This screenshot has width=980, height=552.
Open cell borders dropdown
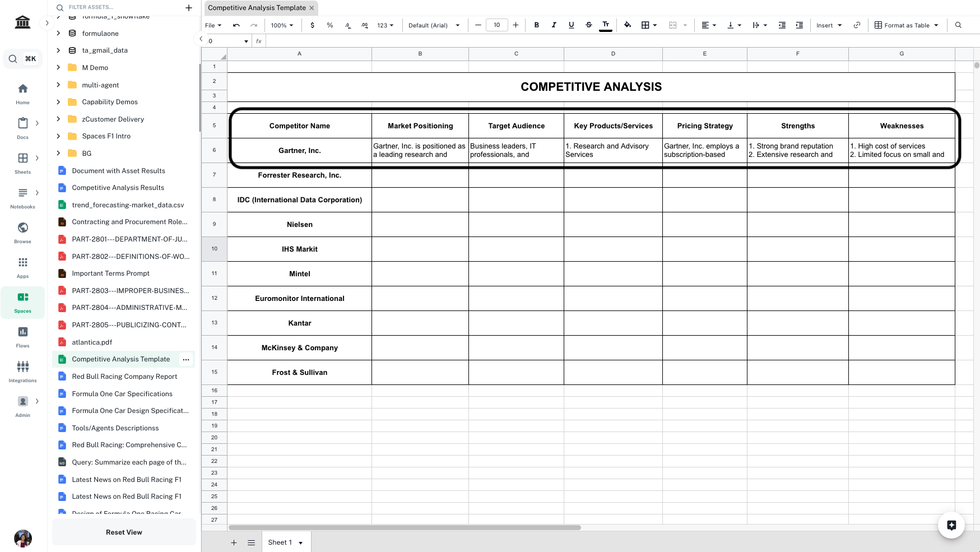649,25
